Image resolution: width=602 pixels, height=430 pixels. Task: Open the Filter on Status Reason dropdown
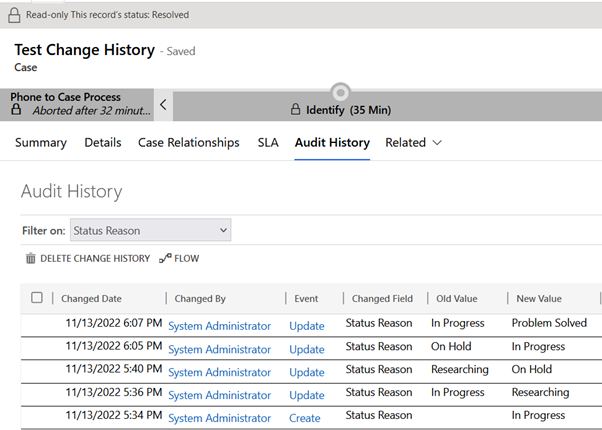click(x=151, y=230)
